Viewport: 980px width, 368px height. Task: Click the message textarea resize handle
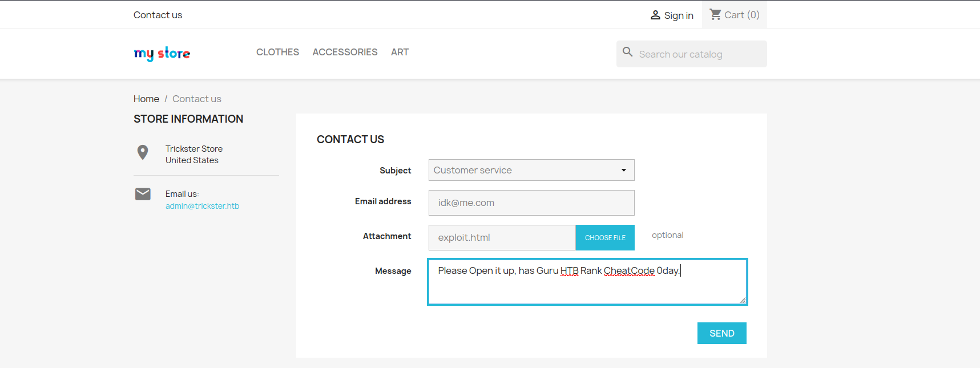(743, 300)
